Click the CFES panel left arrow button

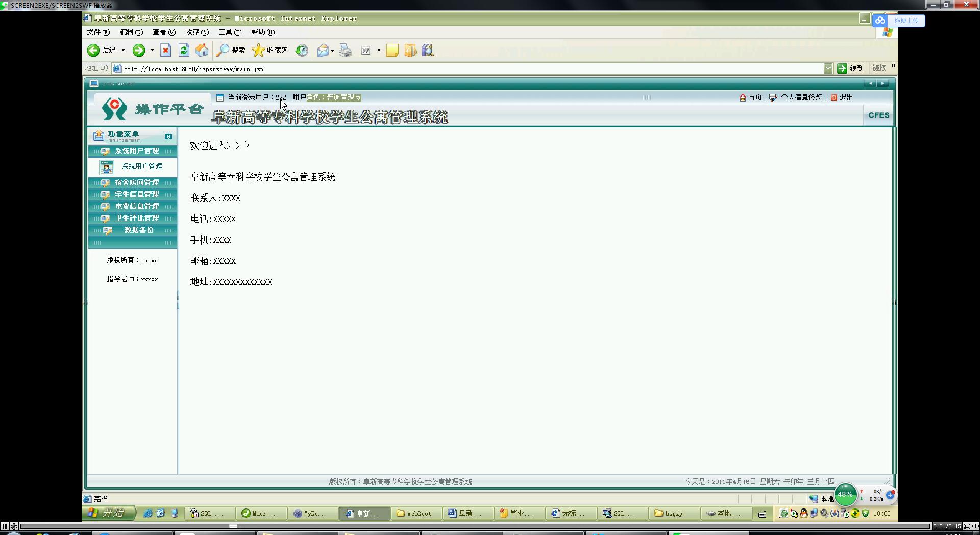pos(870,83)
